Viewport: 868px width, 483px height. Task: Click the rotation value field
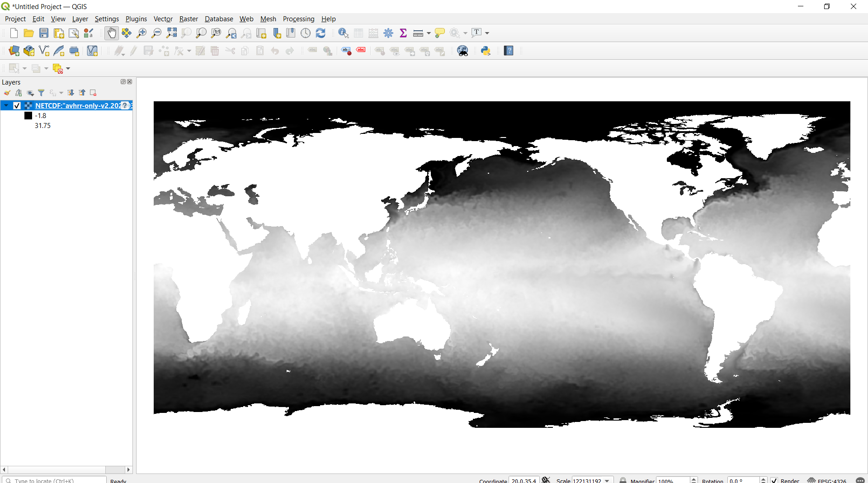click(x=744, y=480)
